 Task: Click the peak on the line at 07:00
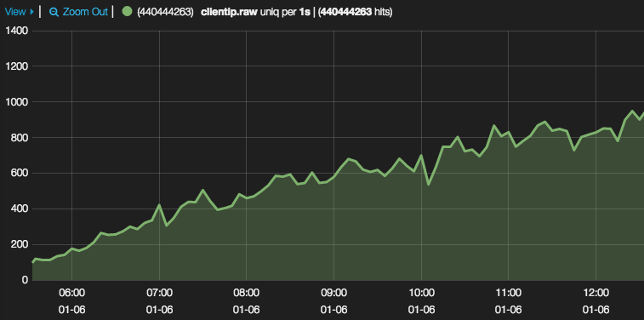click(x=159, y=204)
